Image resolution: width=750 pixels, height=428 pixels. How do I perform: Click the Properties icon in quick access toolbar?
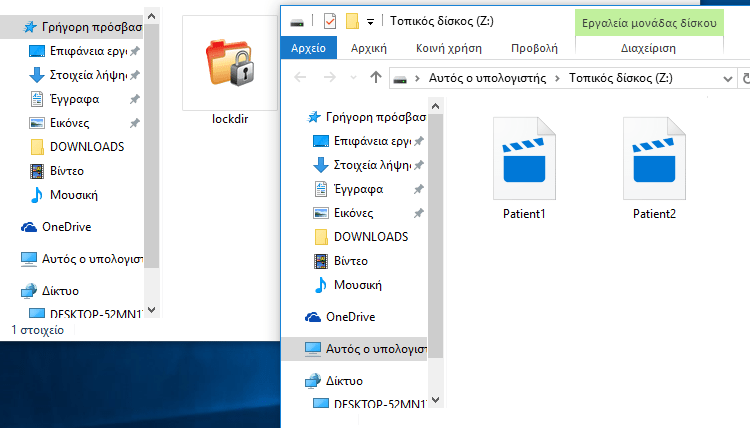(x=330, y=21)
